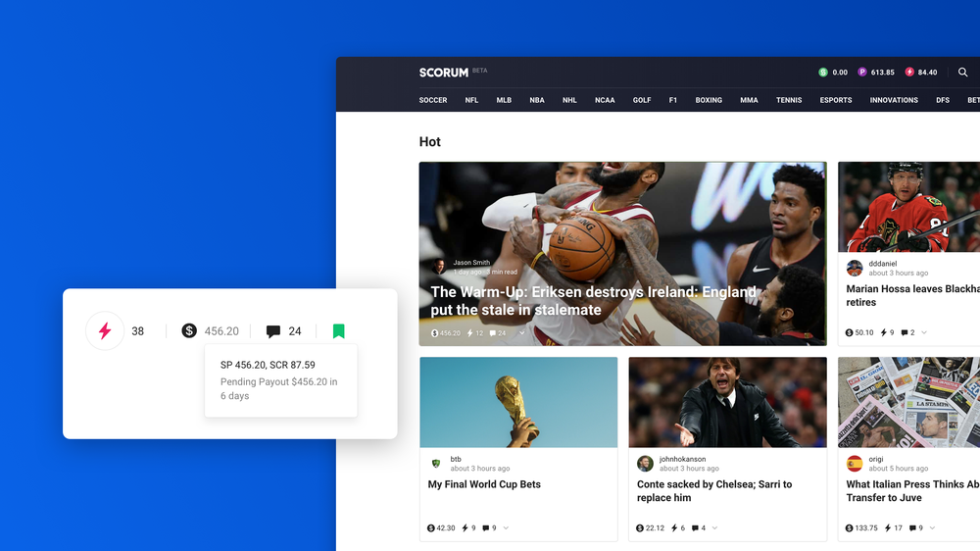The image size is (980, 551).
Task: Open the MLB category
Action: click(504, 100)
